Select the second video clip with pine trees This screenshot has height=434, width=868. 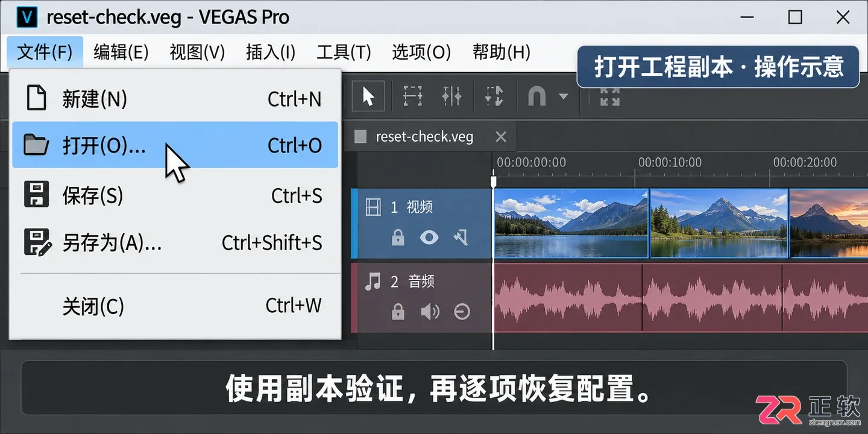click(719, 223)
